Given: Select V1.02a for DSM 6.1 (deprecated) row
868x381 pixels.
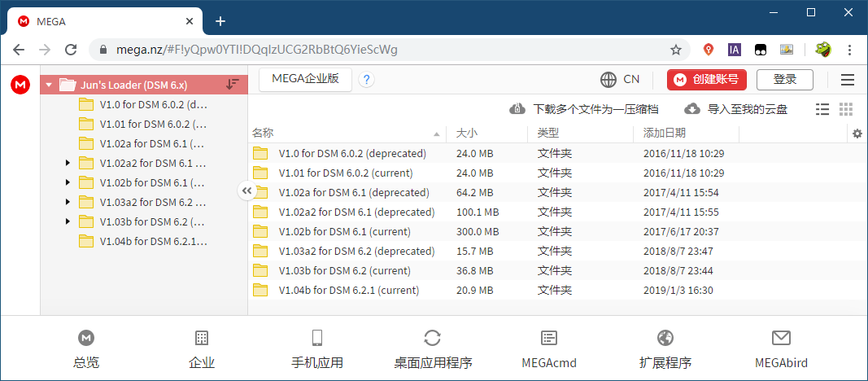Looking at the screenshot, I should pos(556,193).
